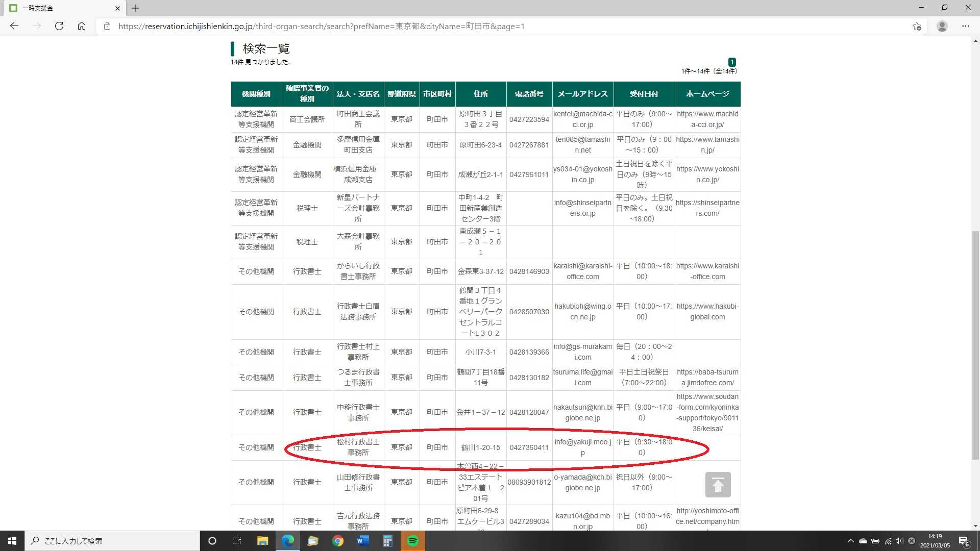Open Spotify from the taskbar
Screen dimensions: 980x551
[x=413, y=541]
